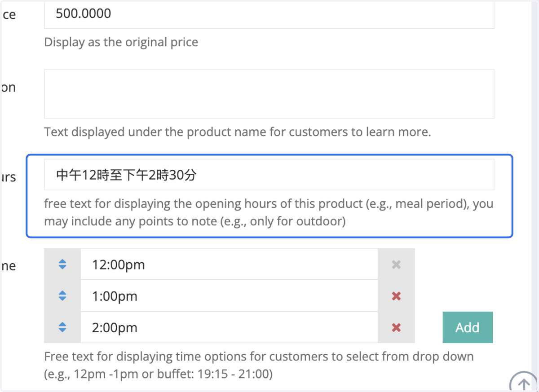Remove the 1:00pm time option
Viewport: 539px width, 392px height.
396,296
